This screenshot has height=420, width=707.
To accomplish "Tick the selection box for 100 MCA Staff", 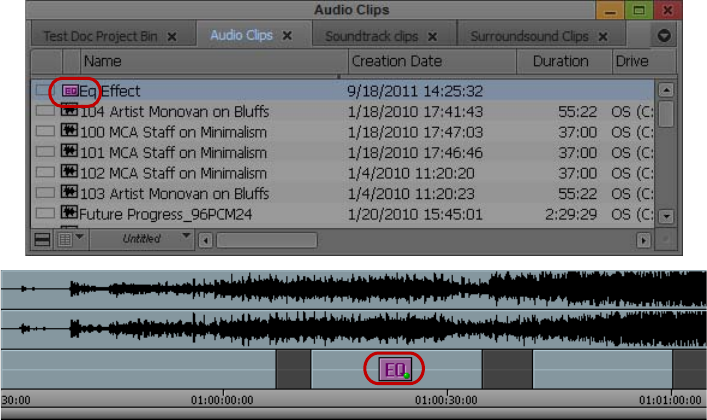I will coord(45,131).
